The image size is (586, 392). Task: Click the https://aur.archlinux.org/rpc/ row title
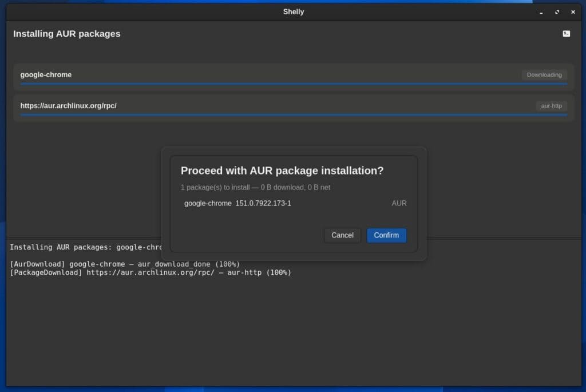pos(69,106)
